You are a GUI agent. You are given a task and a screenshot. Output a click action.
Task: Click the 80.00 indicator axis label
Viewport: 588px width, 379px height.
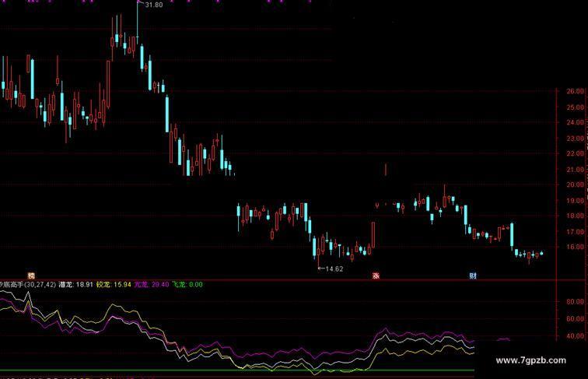576,302
